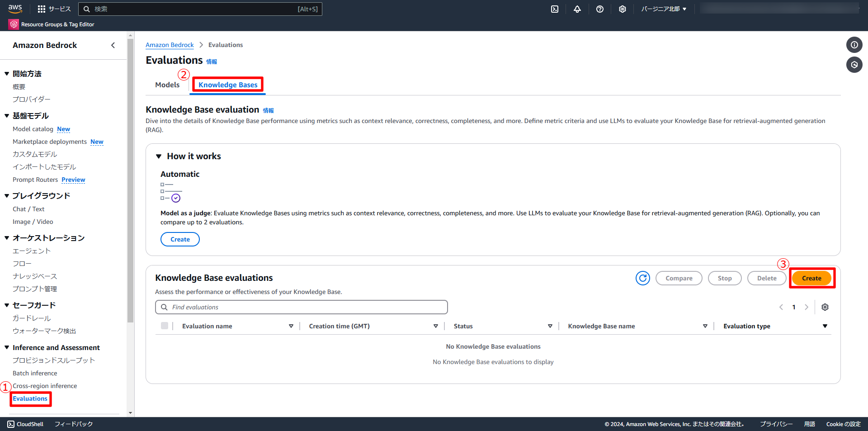Select all evaluations checkbox in table header
The height and width of the screenshot is (431, 868).
[x=165, y=326]
